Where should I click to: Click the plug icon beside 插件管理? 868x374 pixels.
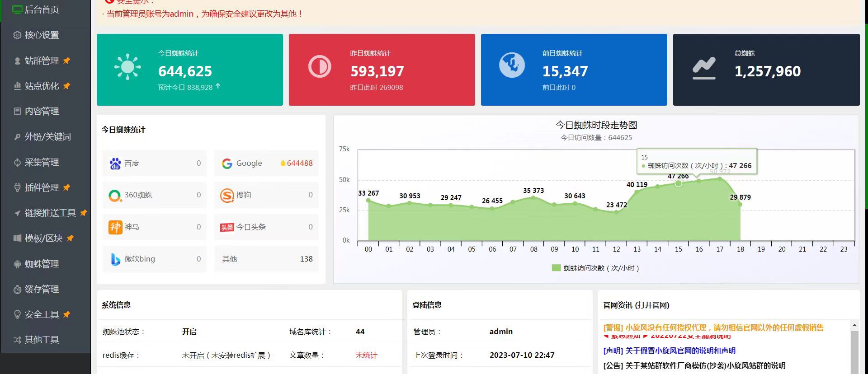[17, 187]
